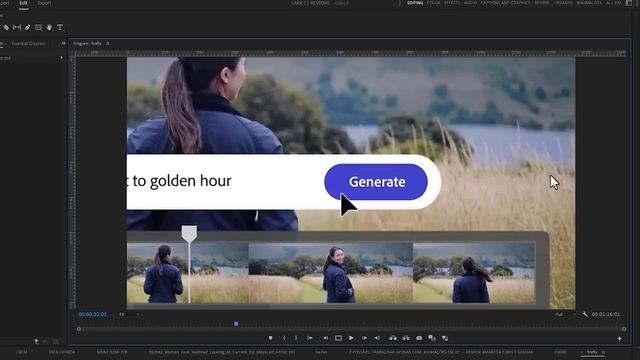Expand the arrow in the left panel
The width and height of the screenshot is (640, 360).
point(62,58)
